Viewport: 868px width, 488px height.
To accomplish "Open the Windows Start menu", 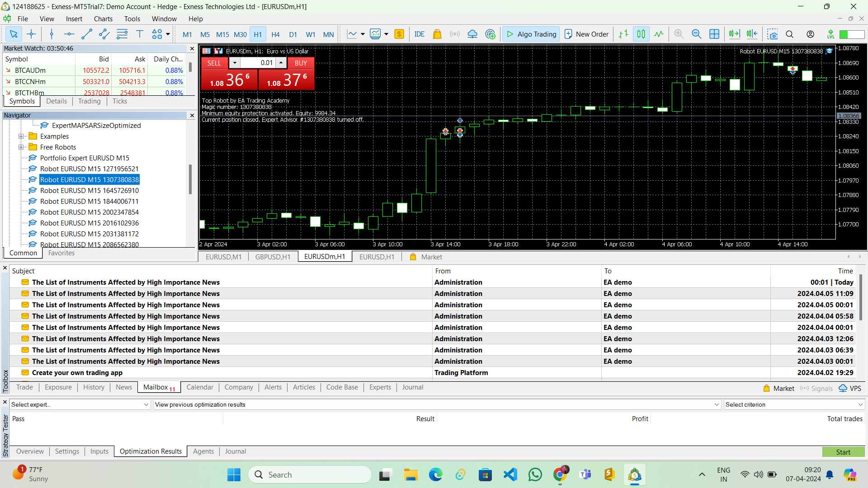I will 234,474.
